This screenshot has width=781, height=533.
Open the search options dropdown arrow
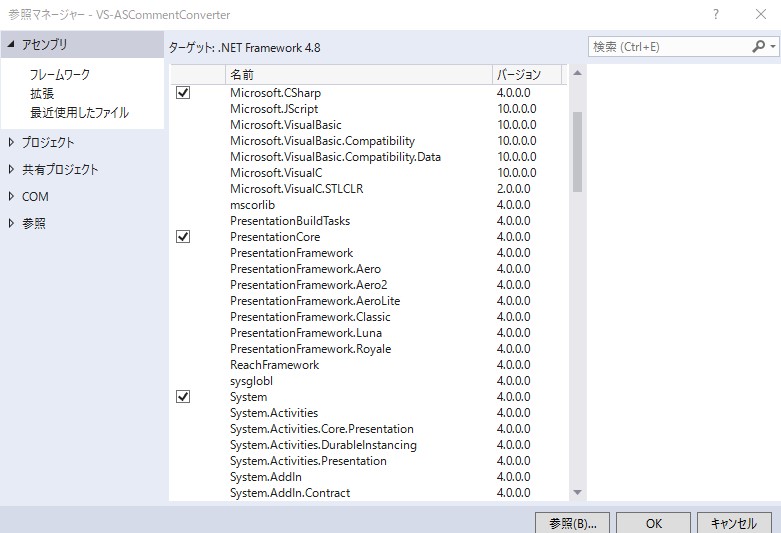tap(773, 47)
